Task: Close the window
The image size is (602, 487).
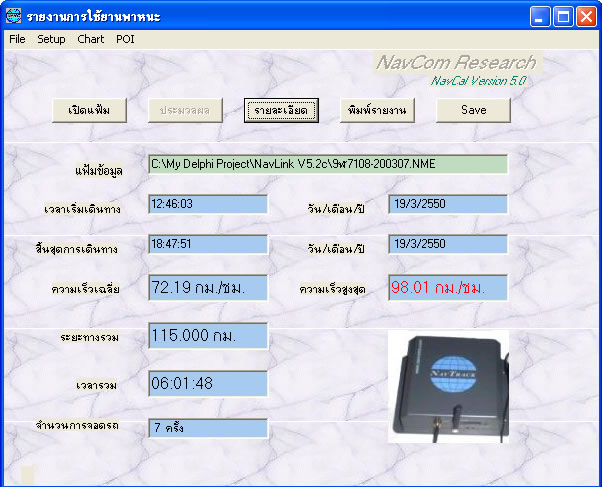Action: 586,17
